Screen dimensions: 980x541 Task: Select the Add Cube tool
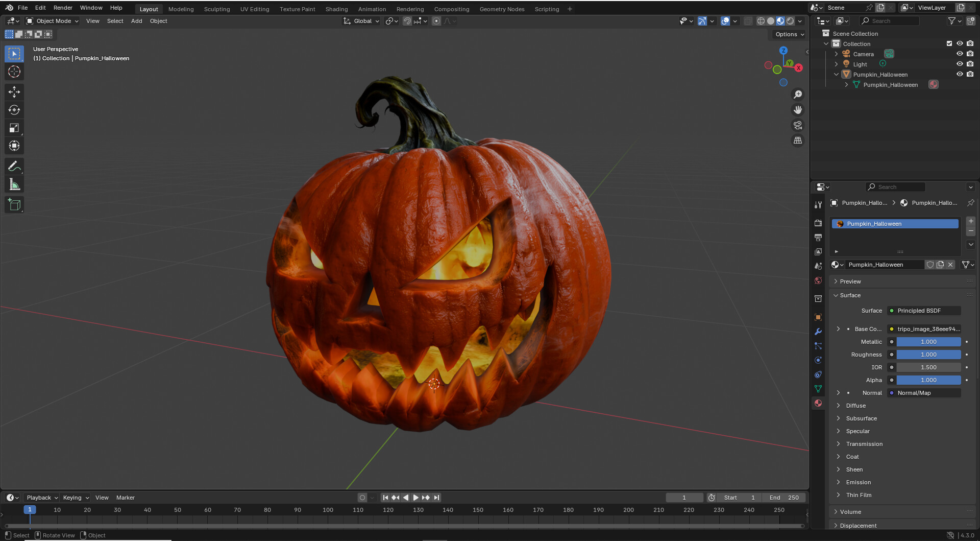tap(14, 205)
